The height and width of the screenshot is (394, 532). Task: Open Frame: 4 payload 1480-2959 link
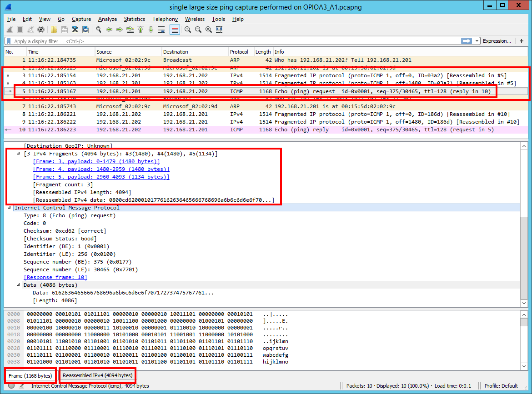101,169
